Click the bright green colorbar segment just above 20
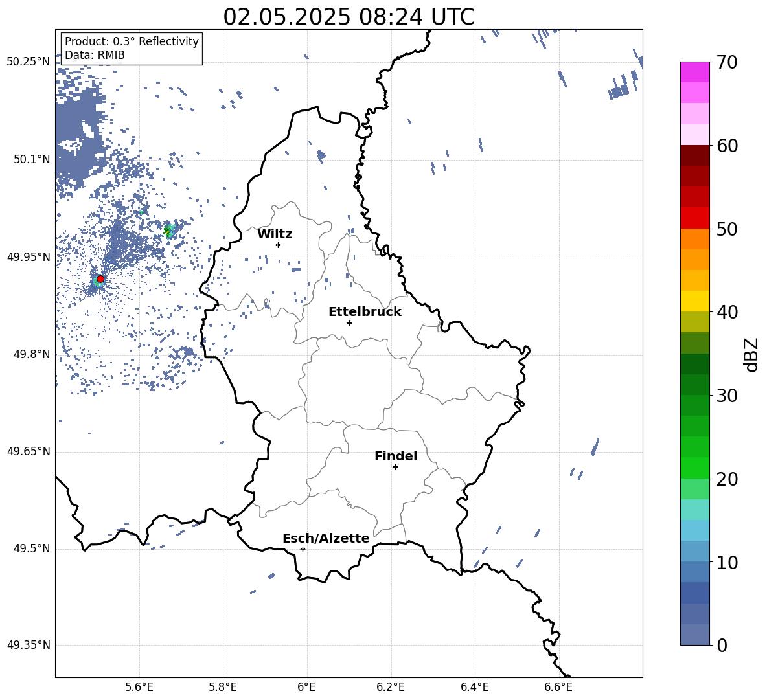The height and width of the screenshot is (700, 767). 695,468
